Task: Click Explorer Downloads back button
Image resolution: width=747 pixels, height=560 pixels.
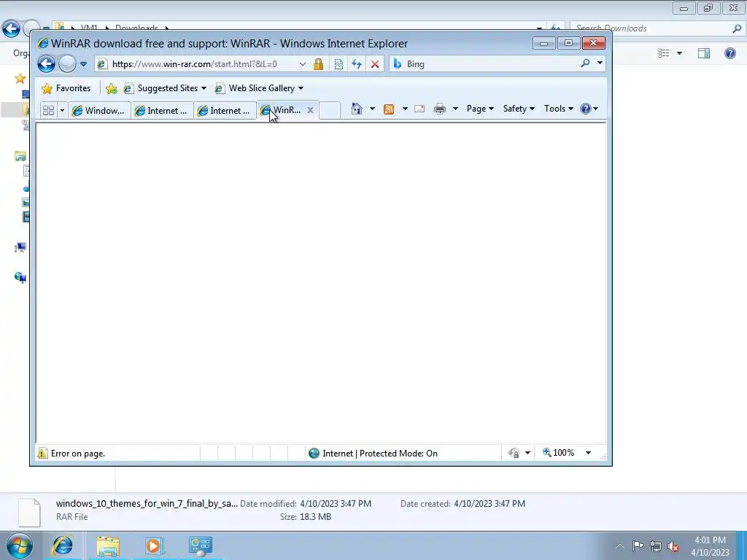Action: [11, 28]
